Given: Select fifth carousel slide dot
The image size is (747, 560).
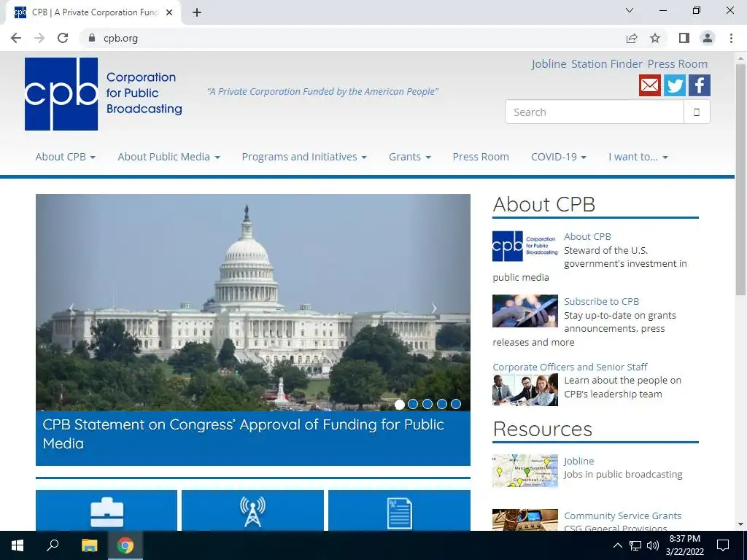Looking at the screenshot, I should coord(456,404).
